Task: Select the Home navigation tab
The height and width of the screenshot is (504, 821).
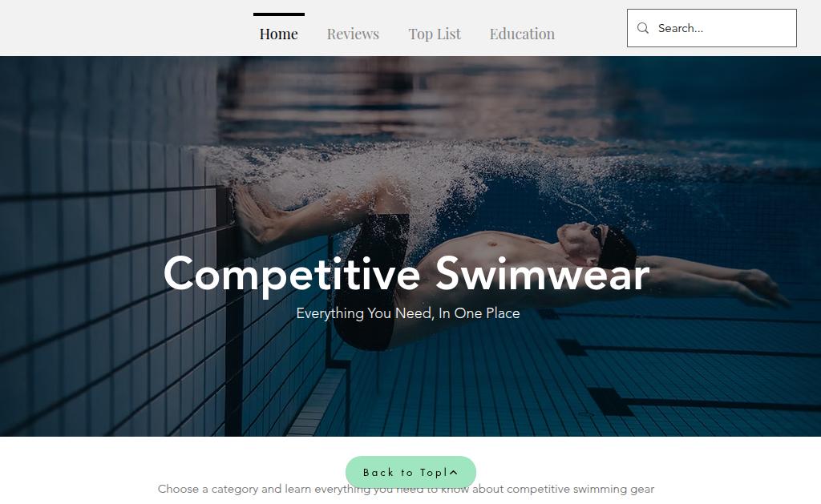Action: [x=278, y=34]
